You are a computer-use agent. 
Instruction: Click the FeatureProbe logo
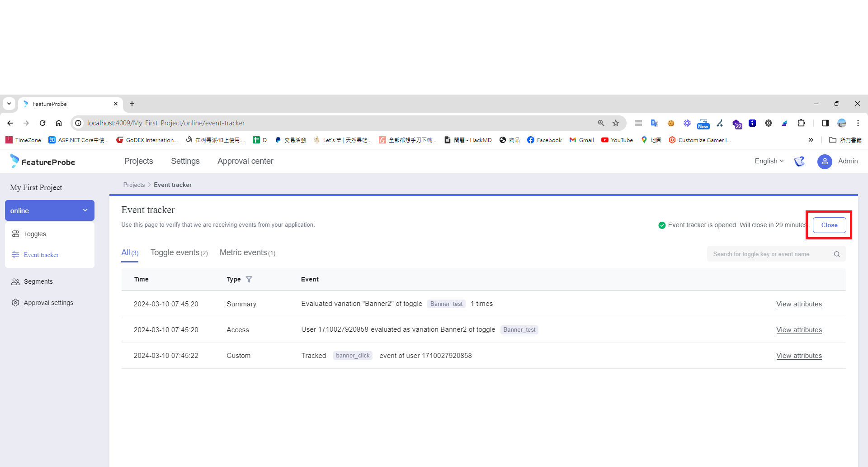[42, 161]
